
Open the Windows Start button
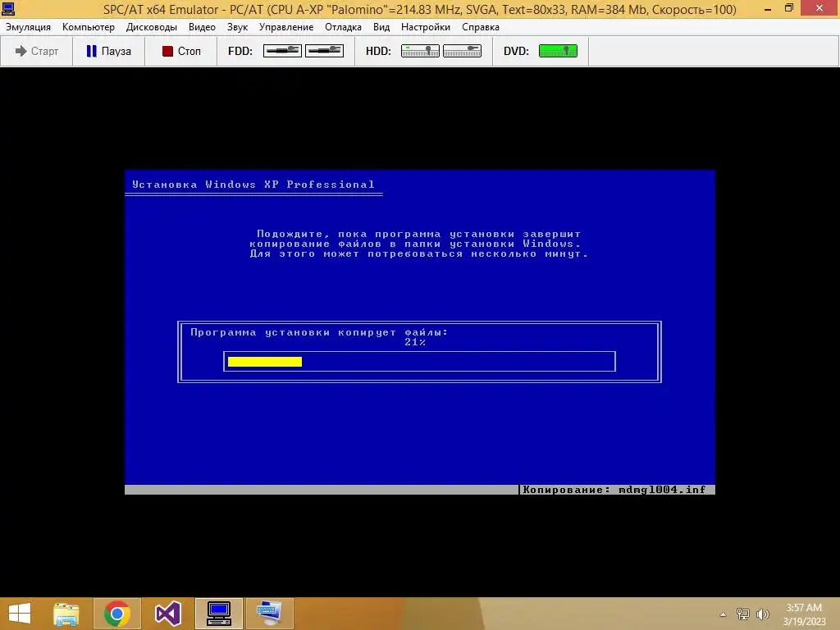[20, 614]
